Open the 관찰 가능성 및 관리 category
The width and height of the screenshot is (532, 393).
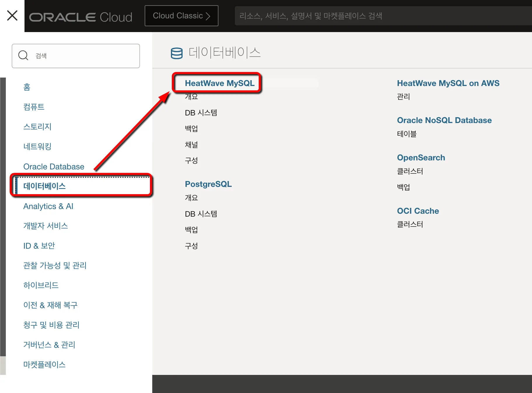coord(55,265)
